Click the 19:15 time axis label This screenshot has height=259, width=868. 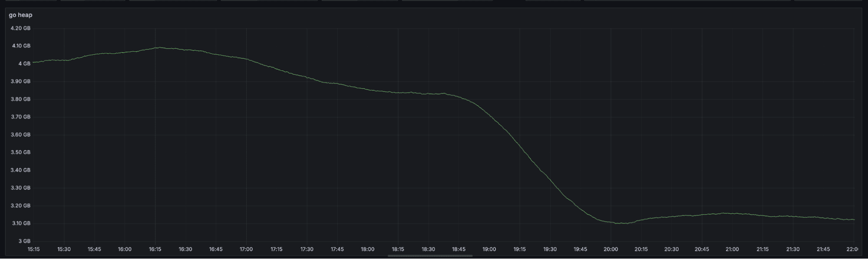pos(519,249)
